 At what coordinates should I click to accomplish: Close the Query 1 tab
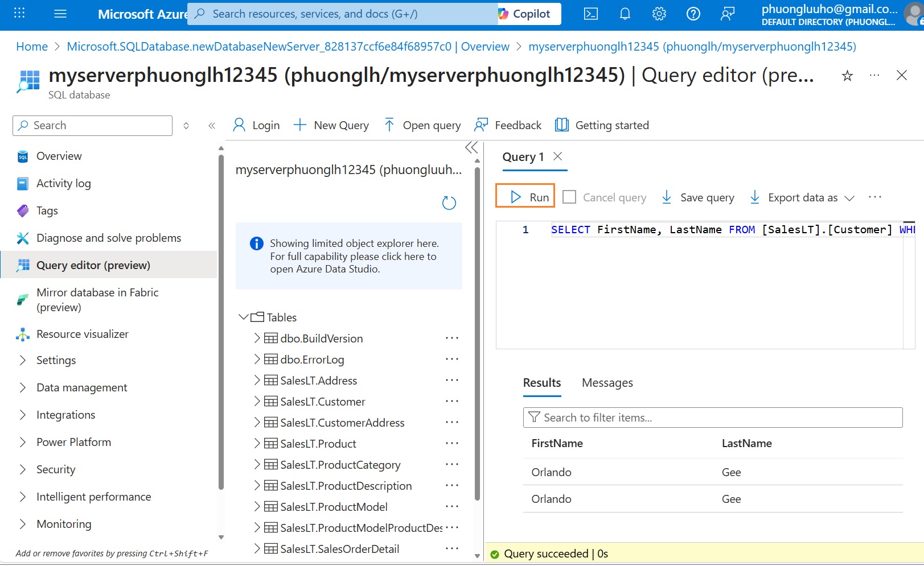pyautogui.click(x=558, y=156)
